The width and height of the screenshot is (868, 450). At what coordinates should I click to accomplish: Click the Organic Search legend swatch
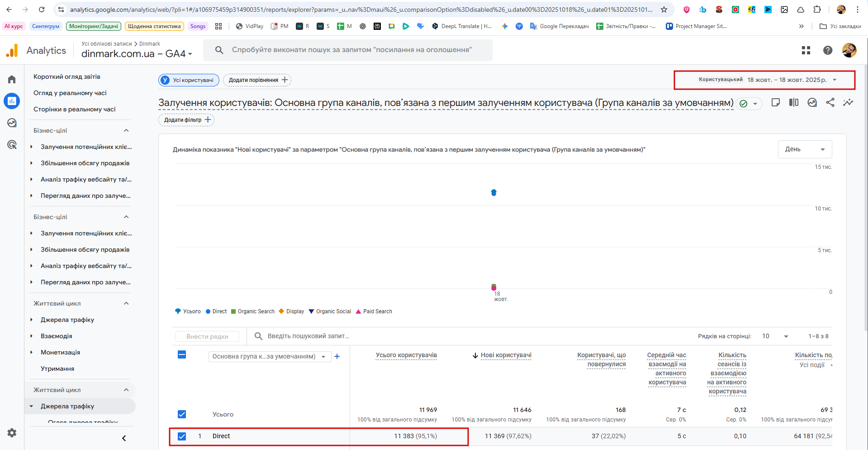[233, 311]
